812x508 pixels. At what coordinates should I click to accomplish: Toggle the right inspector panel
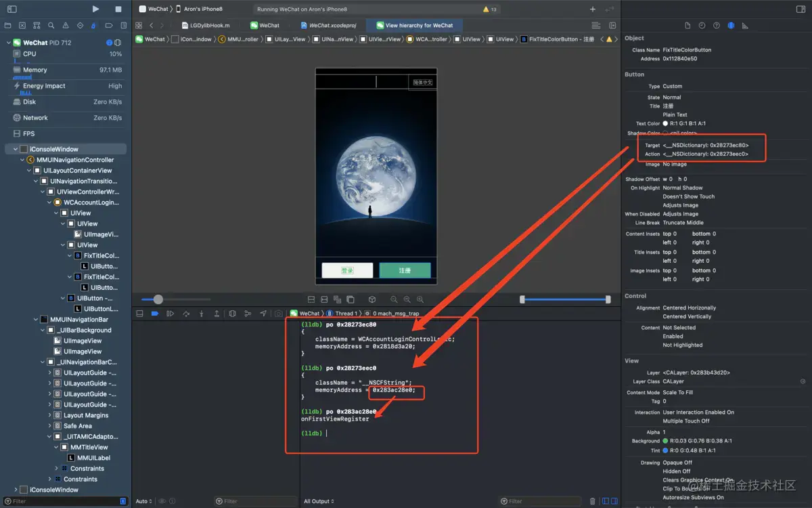[x=799, y=9]
